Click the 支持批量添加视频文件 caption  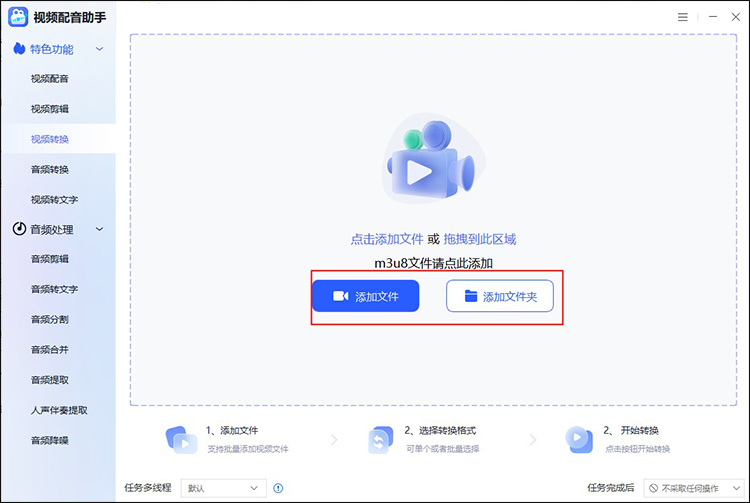pos(248,449)
